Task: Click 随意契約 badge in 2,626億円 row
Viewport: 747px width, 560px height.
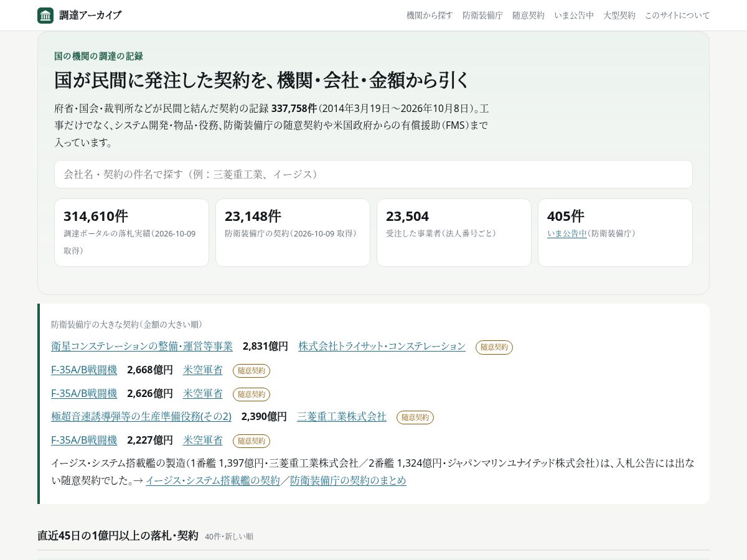Action: pyautogui.click(x=251, y=394)
